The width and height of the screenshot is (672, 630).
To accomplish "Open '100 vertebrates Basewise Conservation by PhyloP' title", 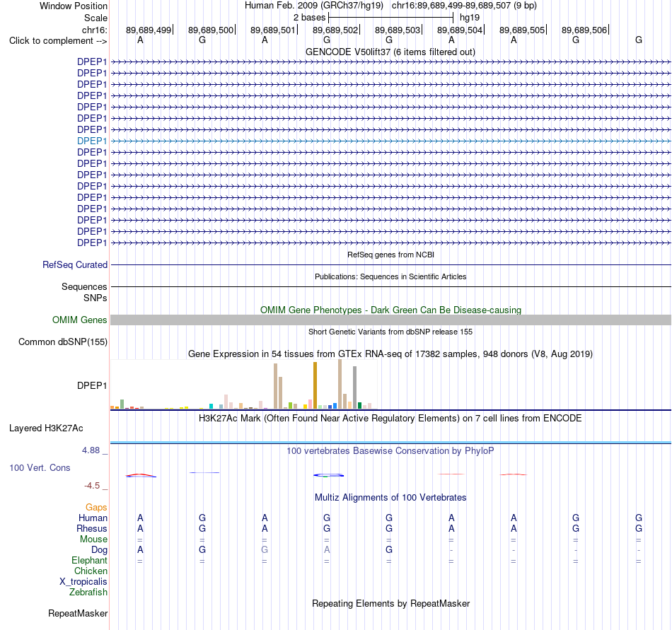I will pyautogui.click(x=390, y=451).
